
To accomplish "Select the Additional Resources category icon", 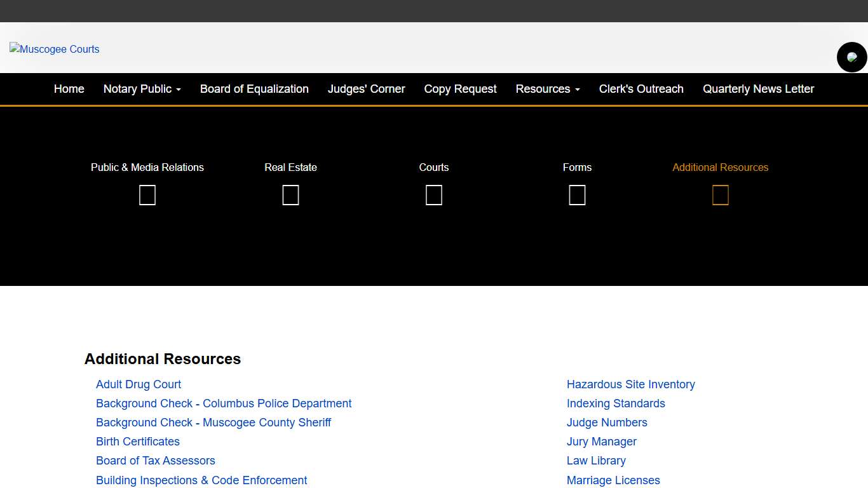I will click(720, 195).
